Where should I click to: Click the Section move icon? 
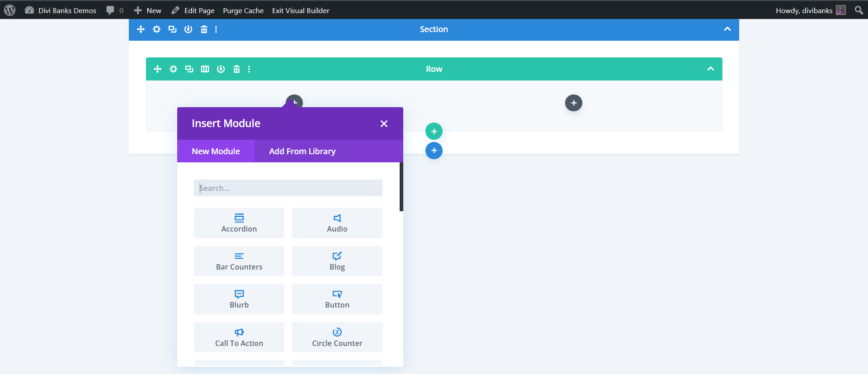(141, 29)
